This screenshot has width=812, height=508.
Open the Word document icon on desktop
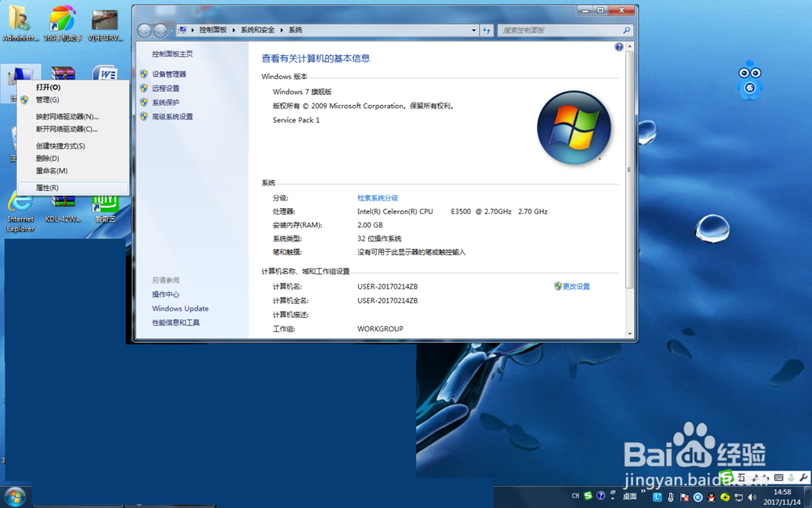(105, 73)
